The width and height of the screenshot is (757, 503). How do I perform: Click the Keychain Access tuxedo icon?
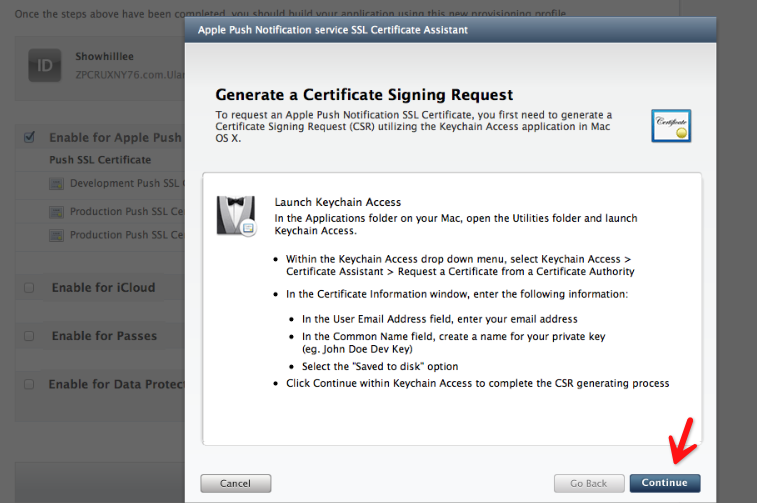pyautogui.click(x=236, y=215)
